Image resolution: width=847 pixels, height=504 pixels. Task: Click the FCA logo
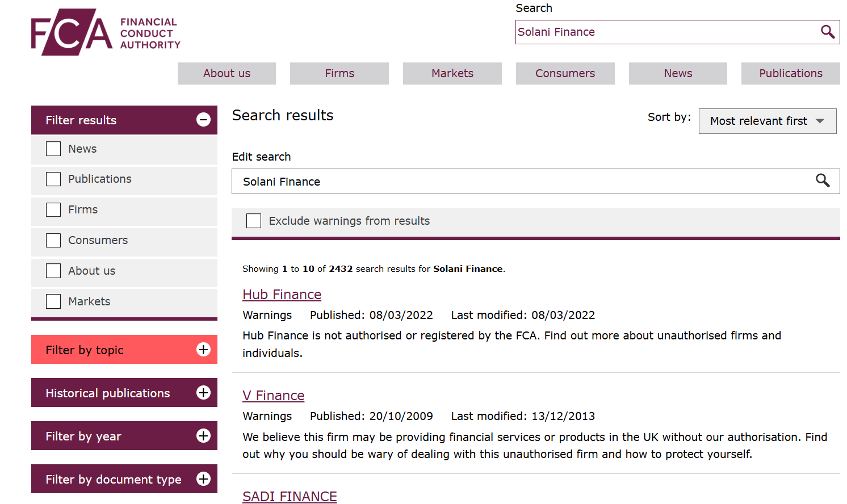106,32
